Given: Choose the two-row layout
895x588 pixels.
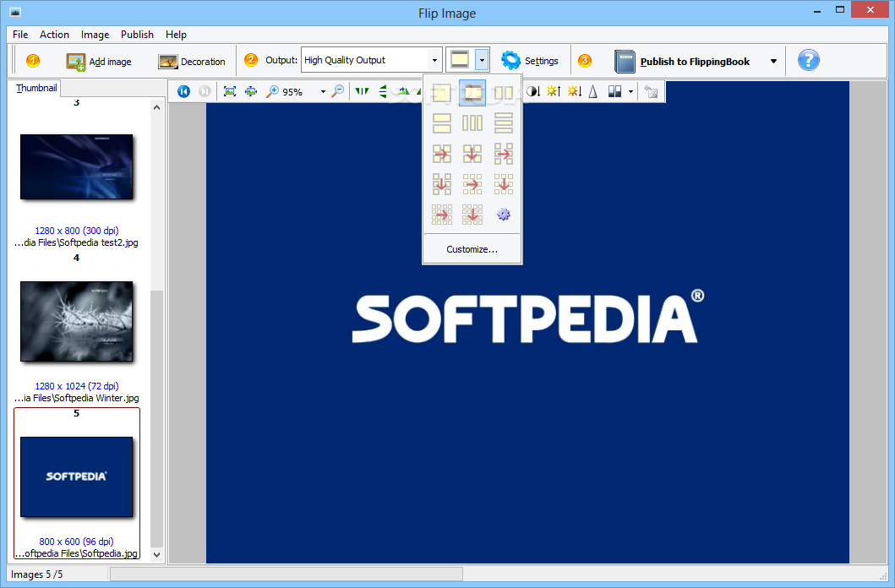Looking at the screenshot, I should point(441,123).
